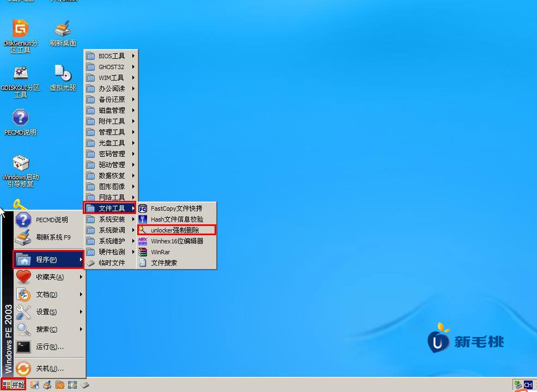This screenshot has width=537, height=392.
Task: Click the refresh desktop broom icon
Action: tap(63, 29)
